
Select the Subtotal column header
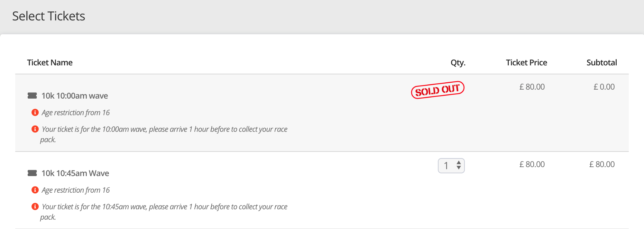[x=601, y=63]
